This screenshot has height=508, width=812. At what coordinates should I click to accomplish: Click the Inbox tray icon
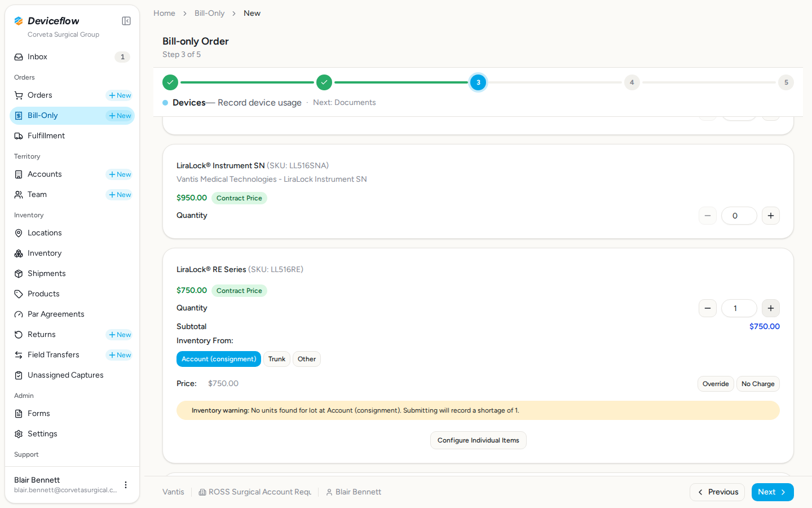click(x=19, y=57)
